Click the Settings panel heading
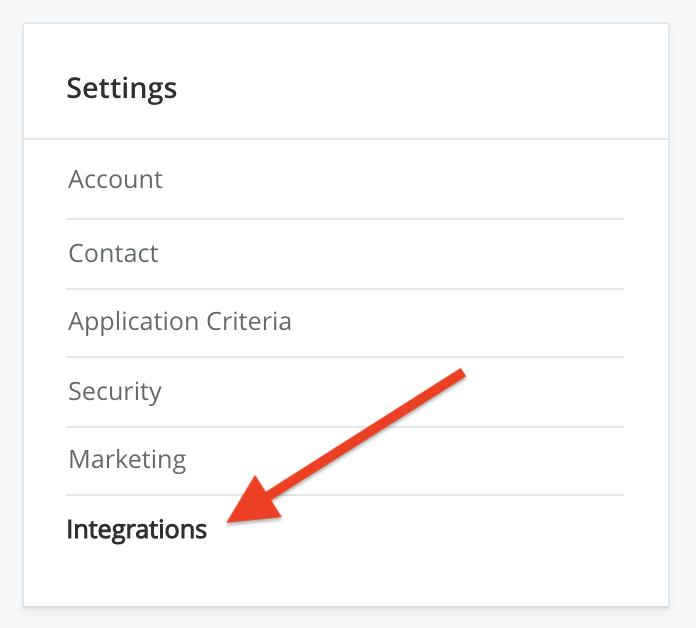 (x=121, y=88)
